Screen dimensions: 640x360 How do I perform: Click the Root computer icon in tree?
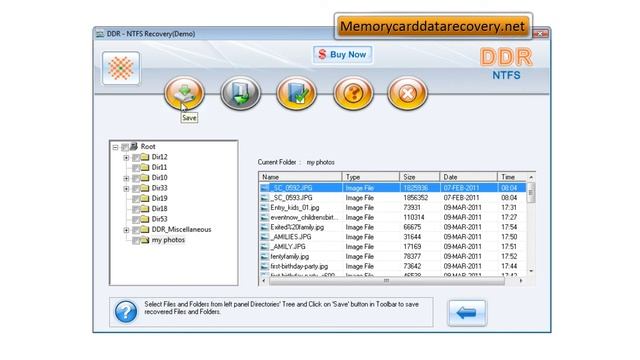point(134,146)
